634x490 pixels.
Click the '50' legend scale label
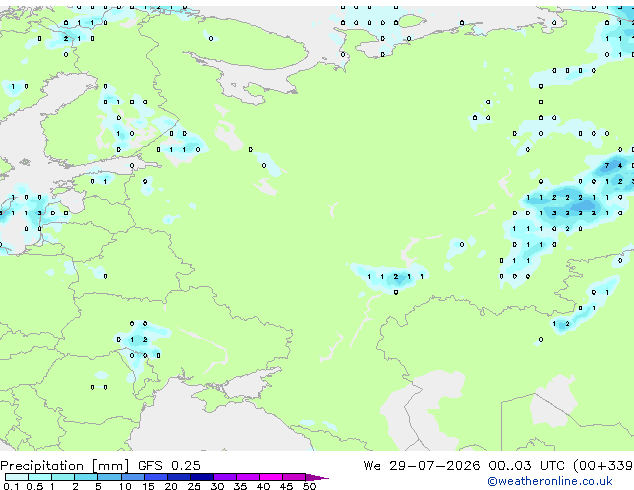click(x=309, y=486)
